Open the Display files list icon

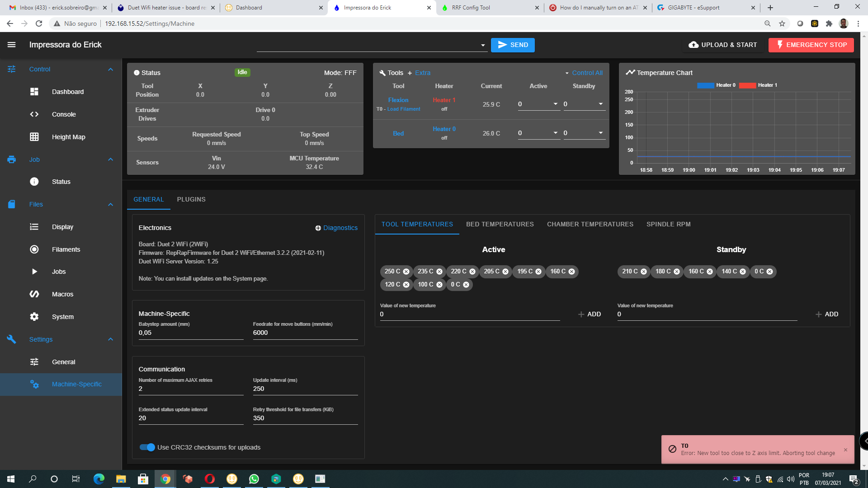34,227
